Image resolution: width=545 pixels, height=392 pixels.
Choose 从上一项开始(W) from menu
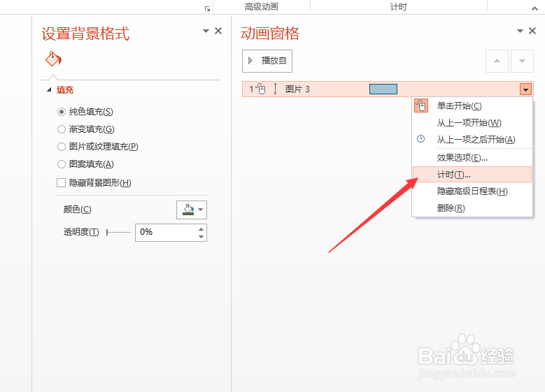click(x=472, y=122)
